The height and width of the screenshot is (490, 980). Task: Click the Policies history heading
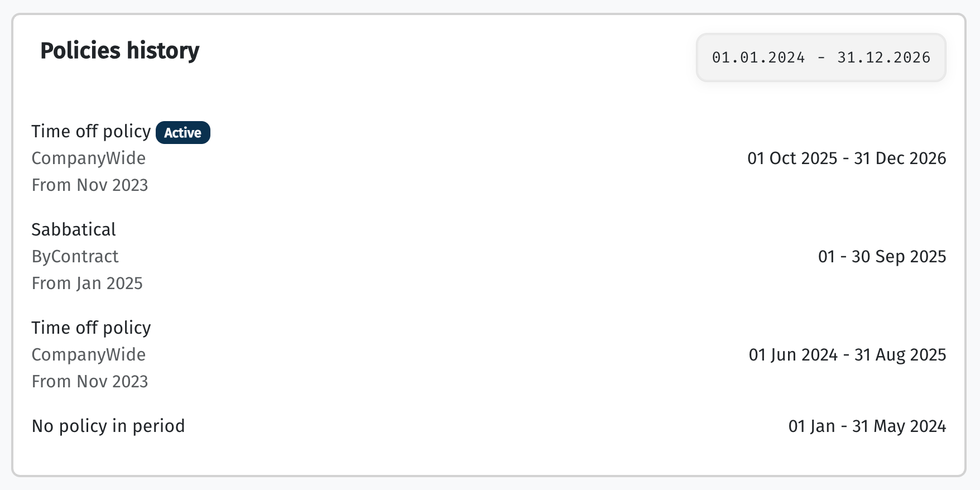pos(119,50)
